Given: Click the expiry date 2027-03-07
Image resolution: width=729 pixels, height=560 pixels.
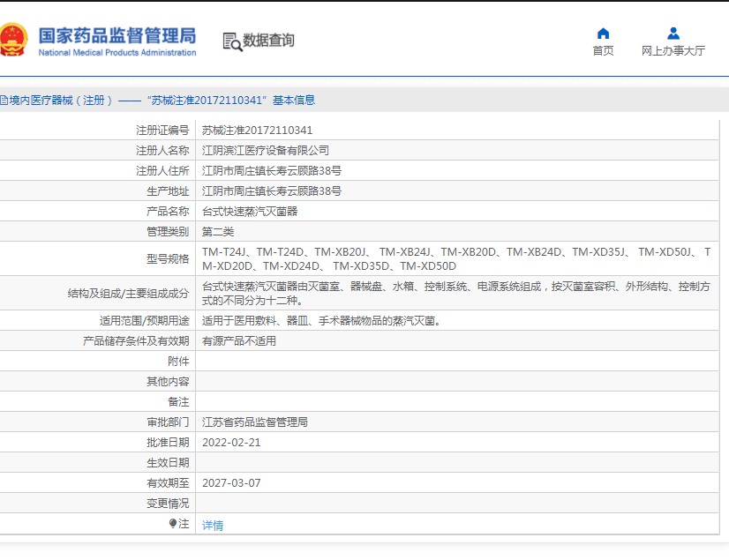Looking at the screenshot, I should [231, 483].
